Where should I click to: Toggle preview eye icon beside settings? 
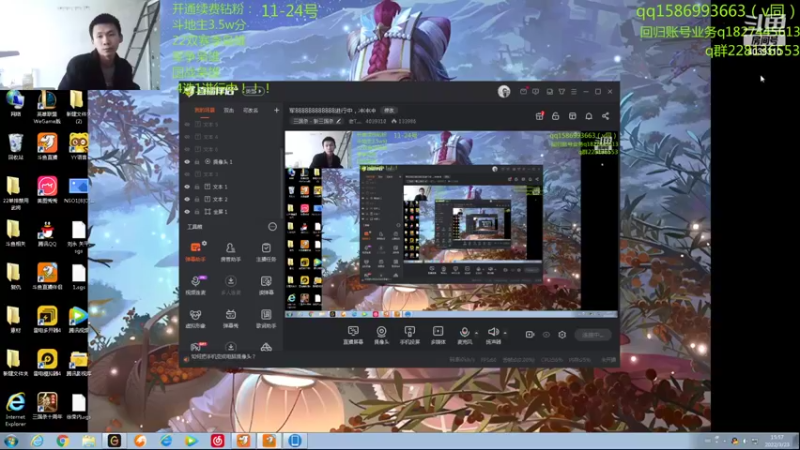tap(546, 335)
